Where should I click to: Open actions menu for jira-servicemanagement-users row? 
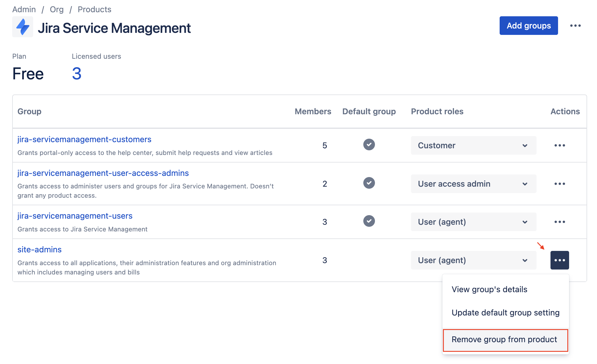(x=560, y=222)
